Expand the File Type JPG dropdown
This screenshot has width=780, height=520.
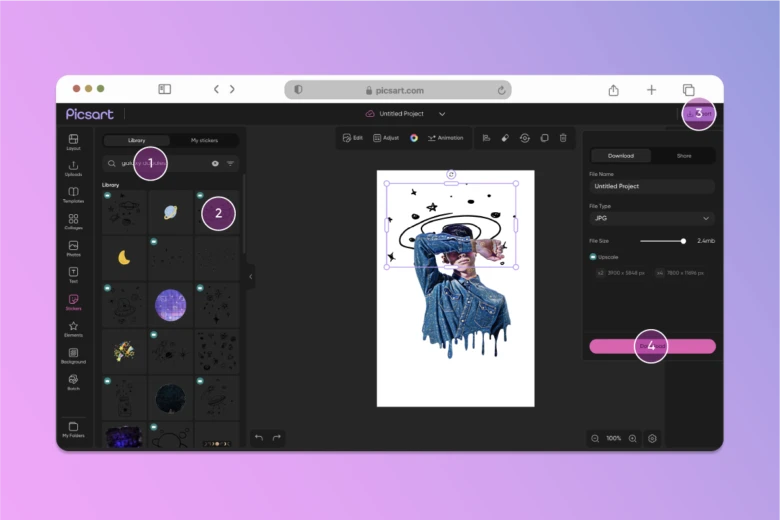(651, 218)
